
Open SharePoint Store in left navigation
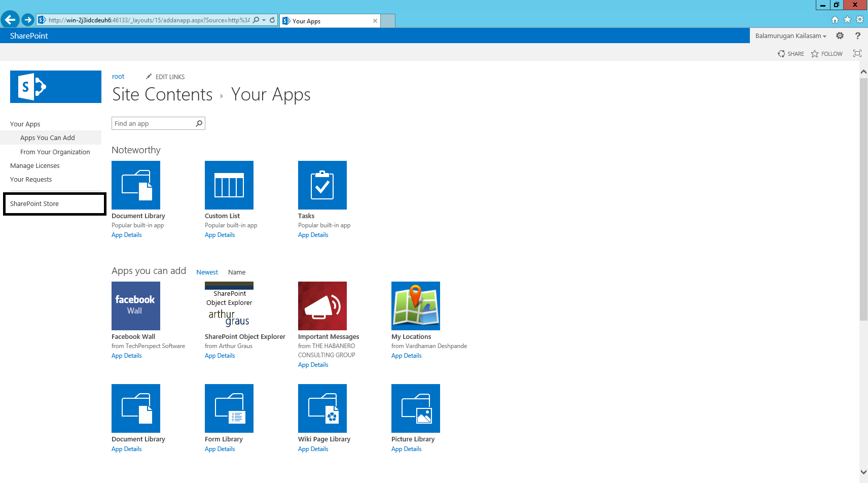click(x=34, y=203)
